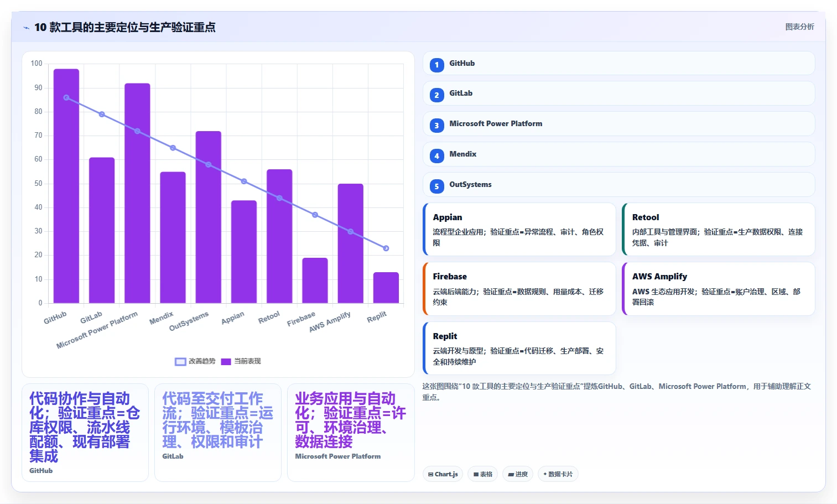This screenshot has height=504, width=837.
Task: Select the Mendix list row
Action: point(618,154)
